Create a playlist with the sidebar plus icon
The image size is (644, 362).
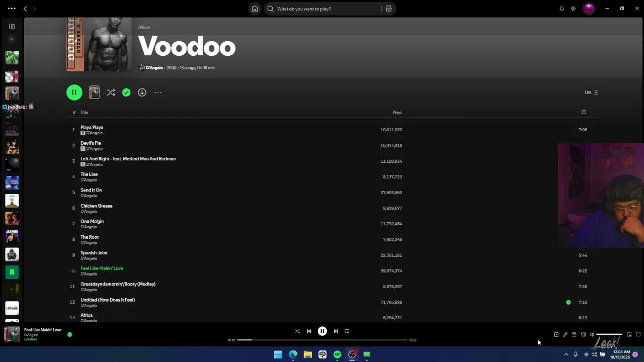pyautogui.click(x=12, y=39)
